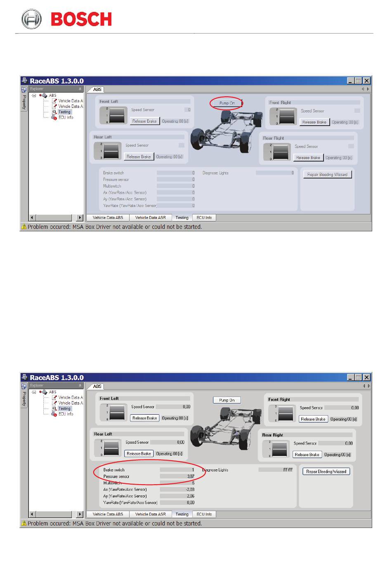Click warning icon in upper window status bar
The height and width of the screenshot is (573, 392).
click(24, 227)
